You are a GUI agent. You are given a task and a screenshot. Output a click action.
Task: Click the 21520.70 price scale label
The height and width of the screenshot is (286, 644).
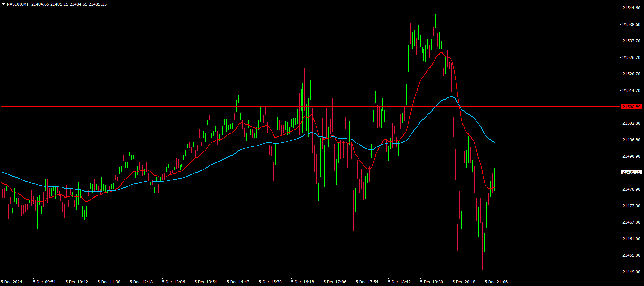point(631,74)
